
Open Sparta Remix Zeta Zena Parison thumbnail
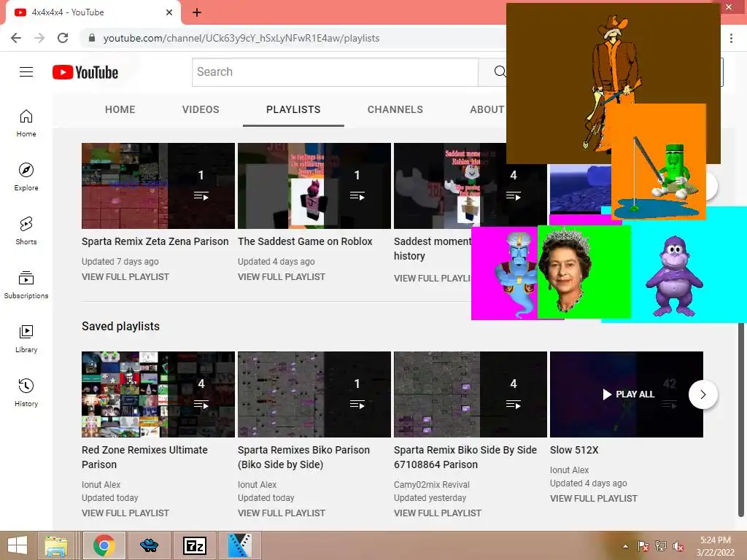pyautogui.click(x=158, y=186)
